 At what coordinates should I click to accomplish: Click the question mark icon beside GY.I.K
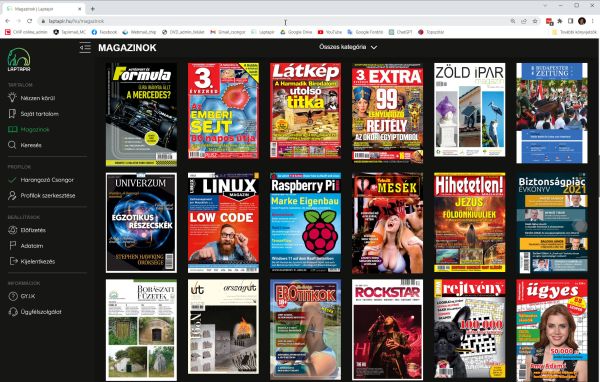pos(13,296)
